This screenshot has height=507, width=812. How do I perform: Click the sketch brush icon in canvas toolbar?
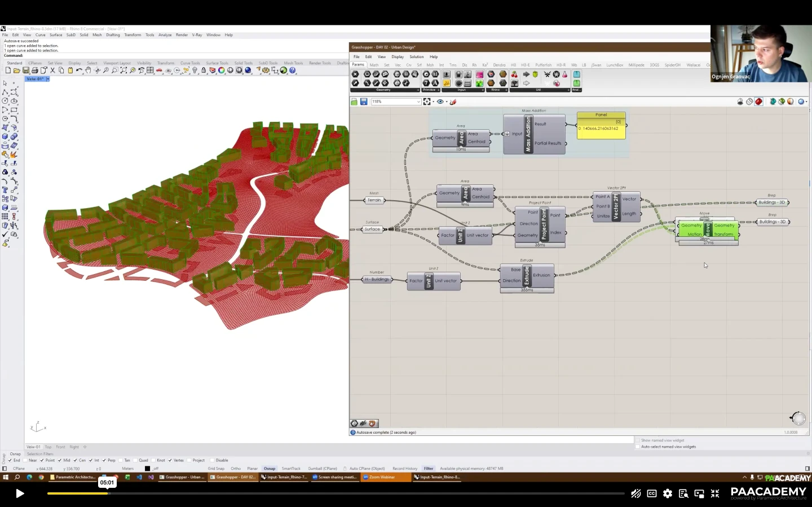[453, 102]
